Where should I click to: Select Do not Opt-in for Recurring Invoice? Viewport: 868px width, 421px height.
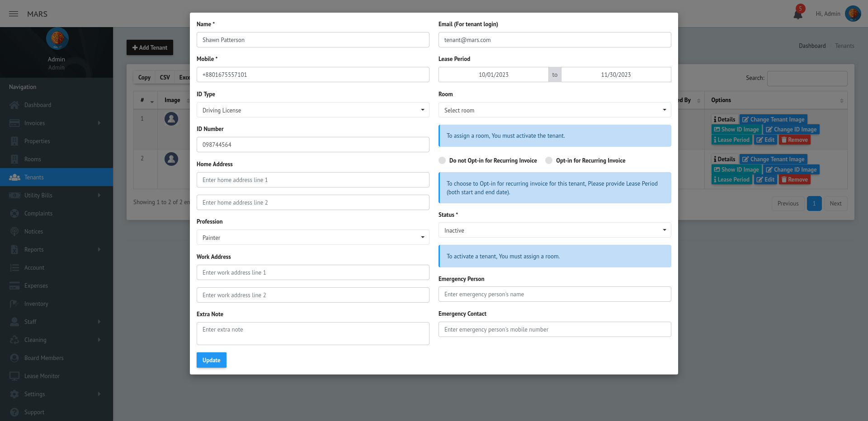click(x=442, y=160)
